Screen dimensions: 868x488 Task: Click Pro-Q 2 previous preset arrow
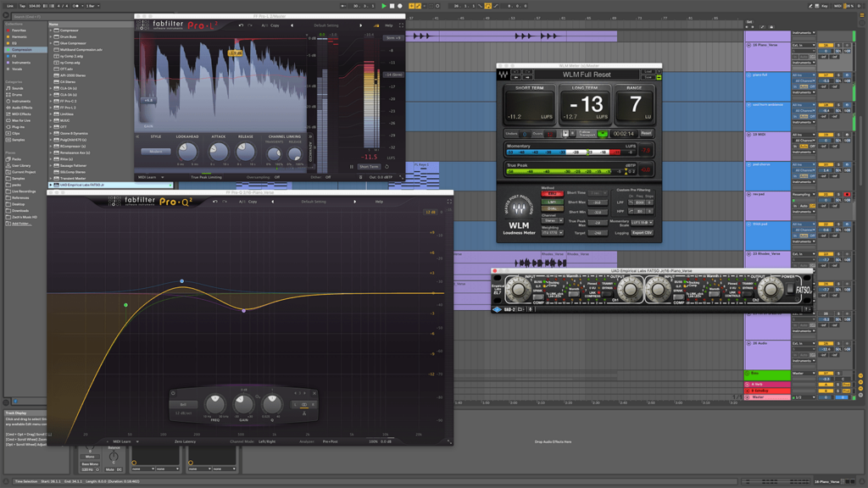(272, 202)
